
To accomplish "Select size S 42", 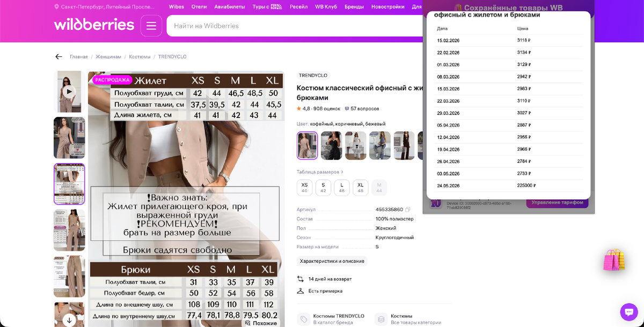I will pos(323,188).
